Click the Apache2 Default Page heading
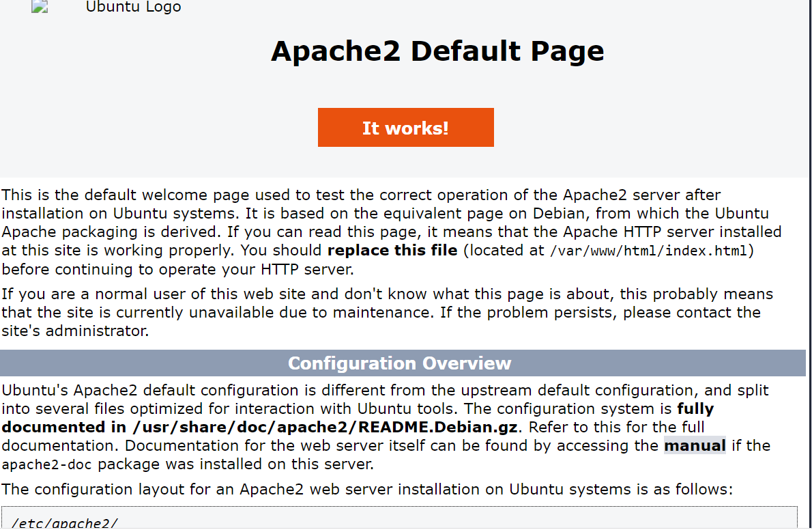Screen dimensions: 812x530 click(437, 51)
